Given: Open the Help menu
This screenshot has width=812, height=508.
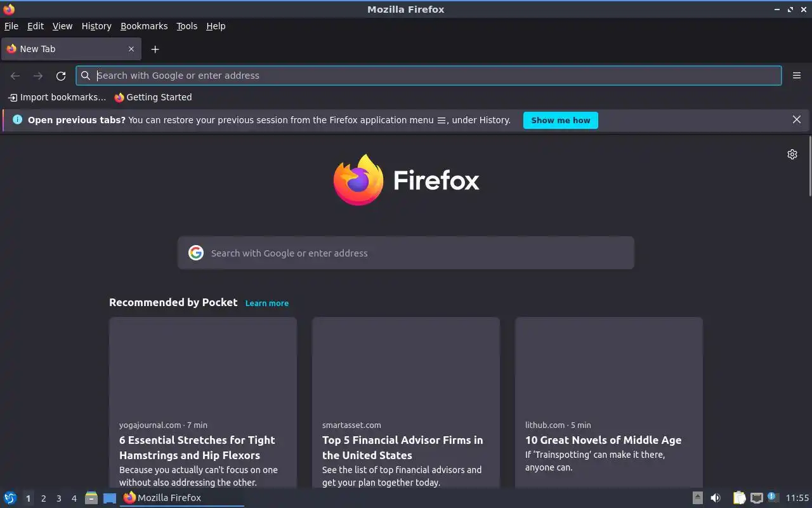Looking at the screenshot, I should click(216, 26).
